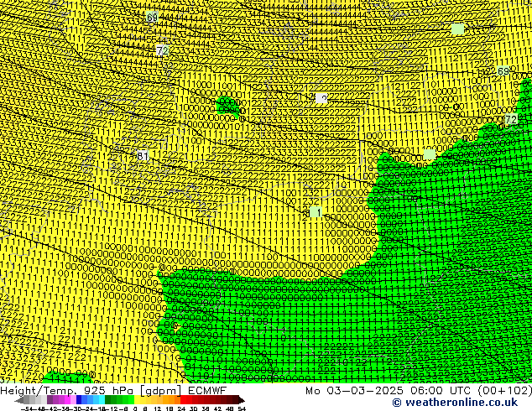532x411 pixels.
Task: Click the yellow swatch in the color scale
Action: 137,400
